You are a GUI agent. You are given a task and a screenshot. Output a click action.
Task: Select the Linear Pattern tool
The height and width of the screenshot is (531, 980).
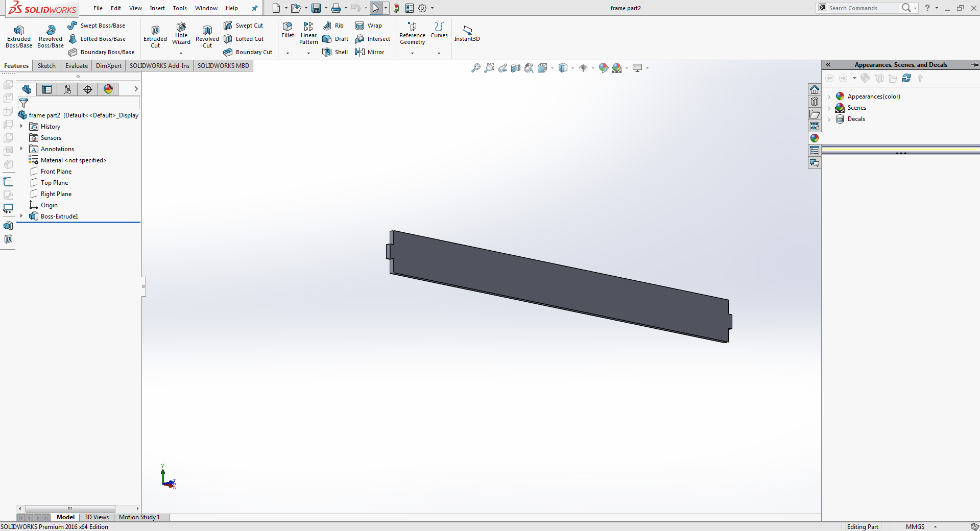pyautogui.click(x=308, y=34)
